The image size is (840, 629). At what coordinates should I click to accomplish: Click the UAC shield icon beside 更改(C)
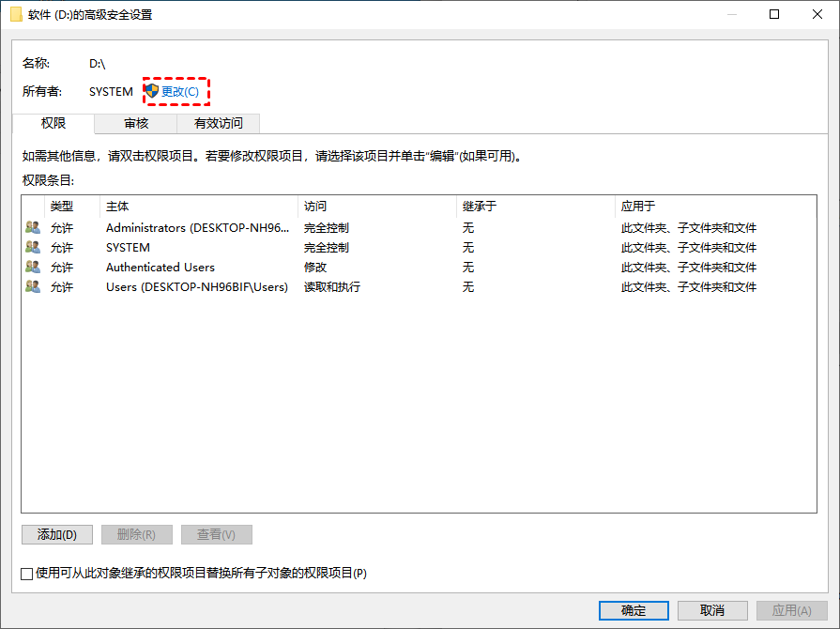click(x=151, y=90)
